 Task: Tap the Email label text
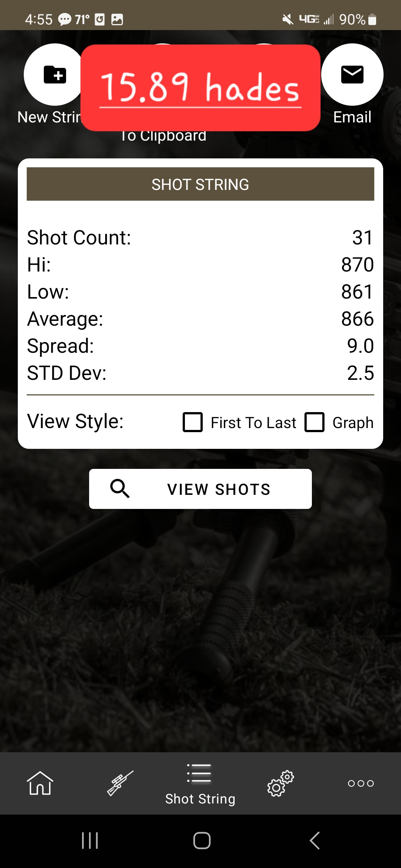(x=352, y=117)
